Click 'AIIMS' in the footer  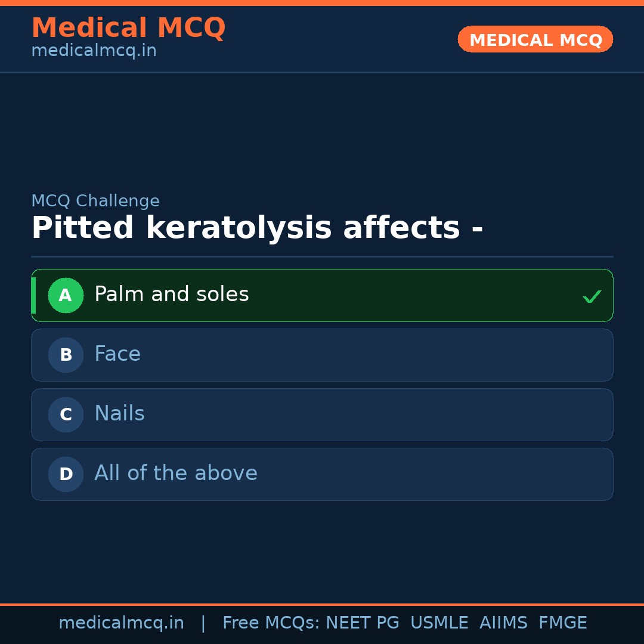(x=503, y=623)
